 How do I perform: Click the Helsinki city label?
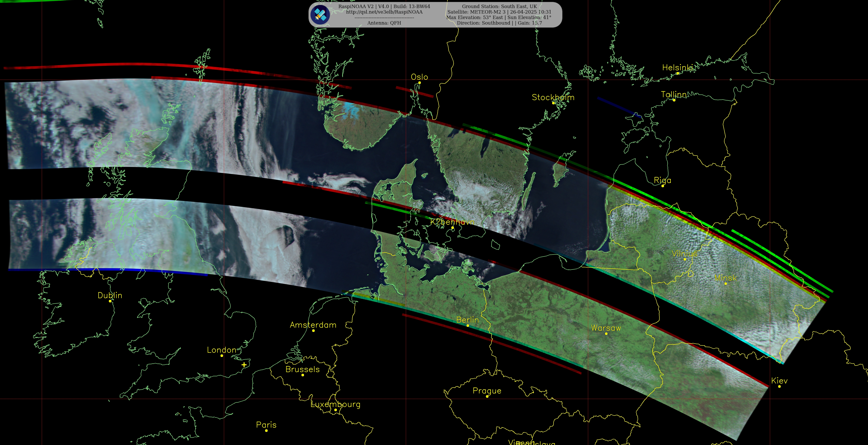click(x=677, y=68)
